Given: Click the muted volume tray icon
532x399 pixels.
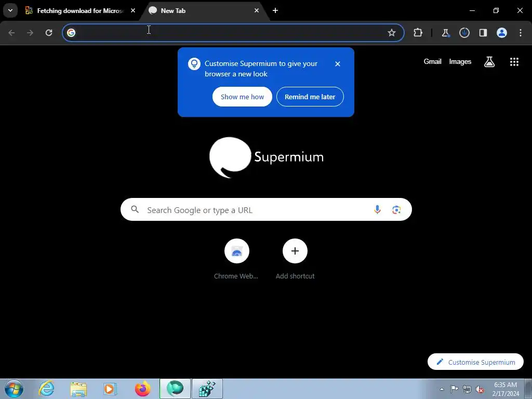Looking at the screenshot, I should (x=480, y=389).
